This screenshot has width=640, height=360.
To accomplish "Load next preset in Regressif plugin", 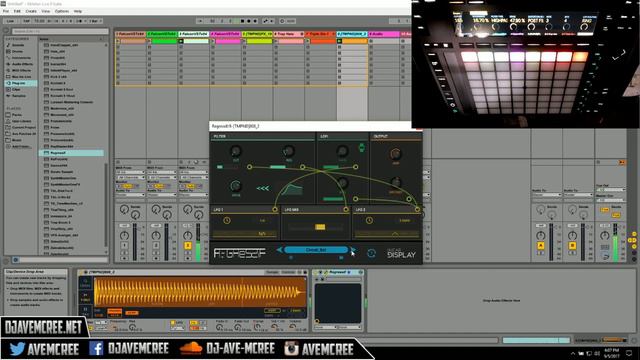I will tap(352, 250).
